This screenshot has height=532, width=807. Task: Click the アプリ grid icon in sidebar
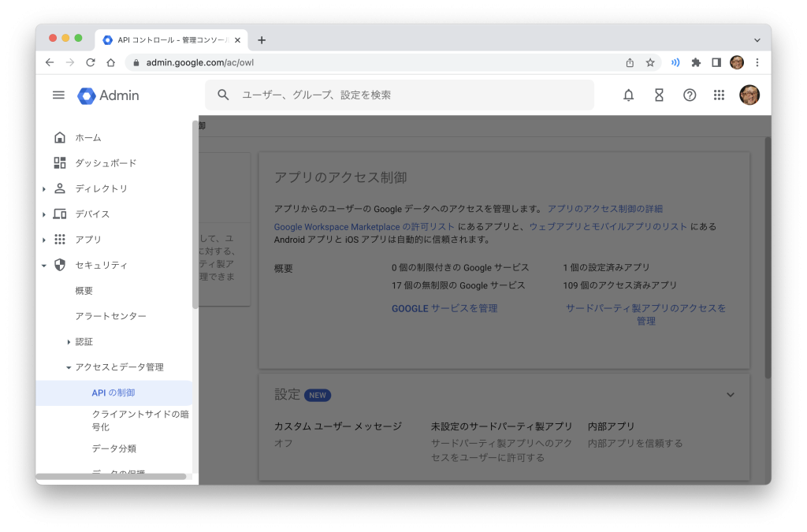(x=60, y=240)
